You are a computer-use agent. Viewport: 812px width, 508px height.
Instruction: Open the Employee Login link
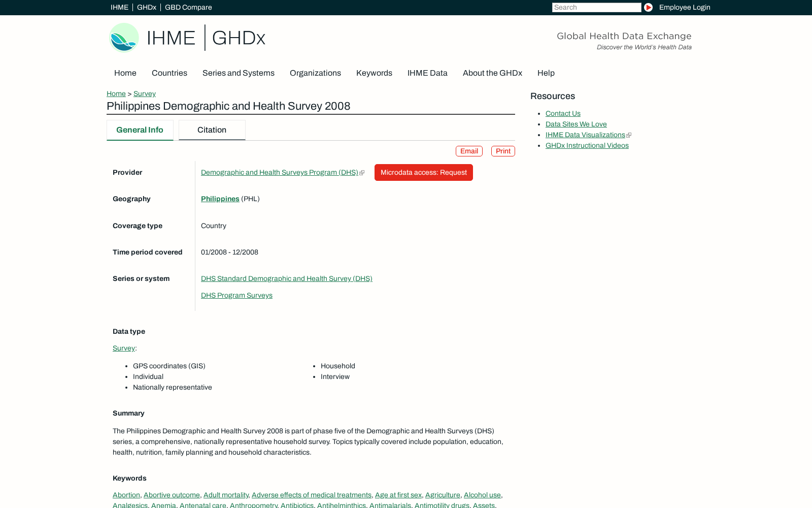click(685, 7)
